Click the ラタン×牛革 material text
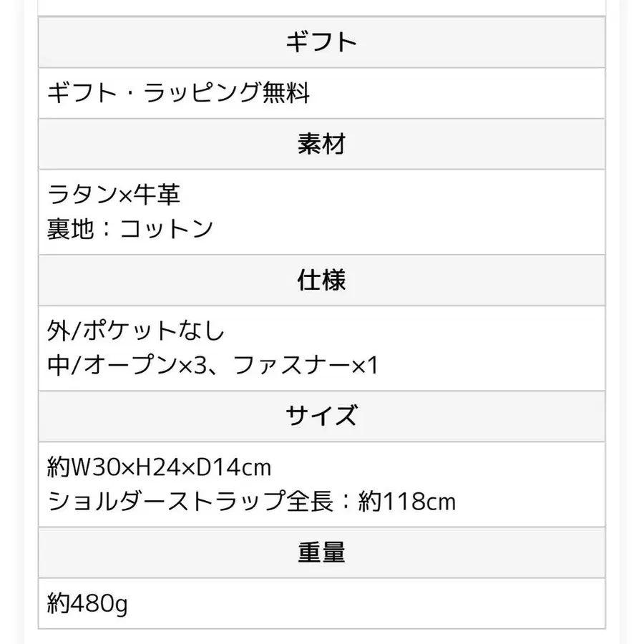Image resolution: width=644 pixels, height=644 pixels. [x=114, y=194]
